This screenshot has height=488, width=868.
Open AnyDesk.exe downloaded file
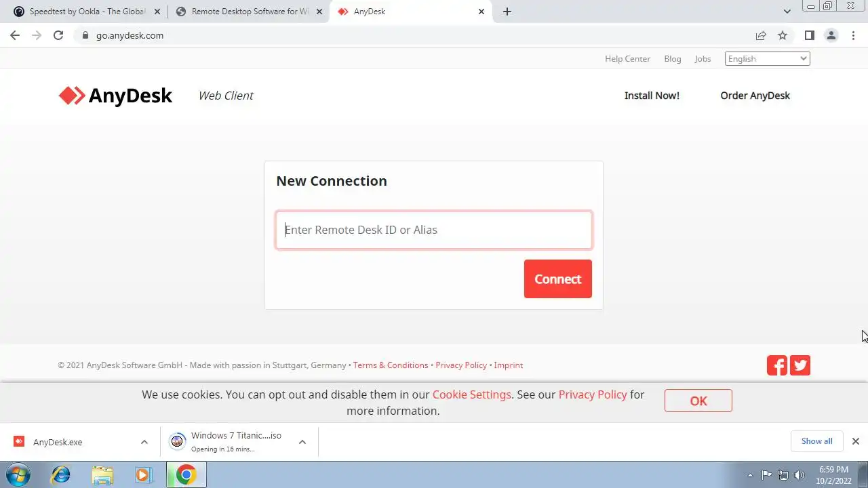[x=58, y=442]
